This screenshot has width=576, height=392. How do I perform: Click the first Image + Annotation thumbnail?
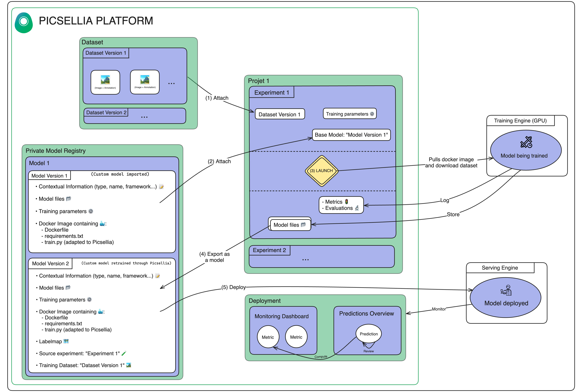point(105,82)
